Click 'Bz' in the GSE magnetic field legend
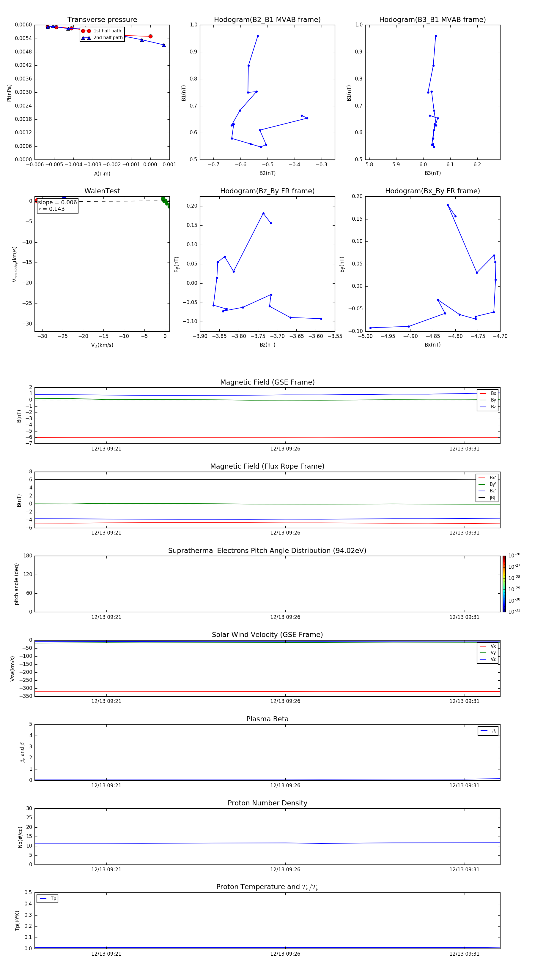The image size is (535, 980). coord(488,407)
